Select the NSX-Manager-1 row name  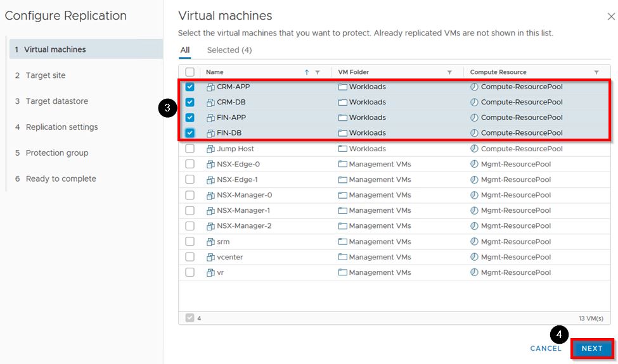pos(243,211)
